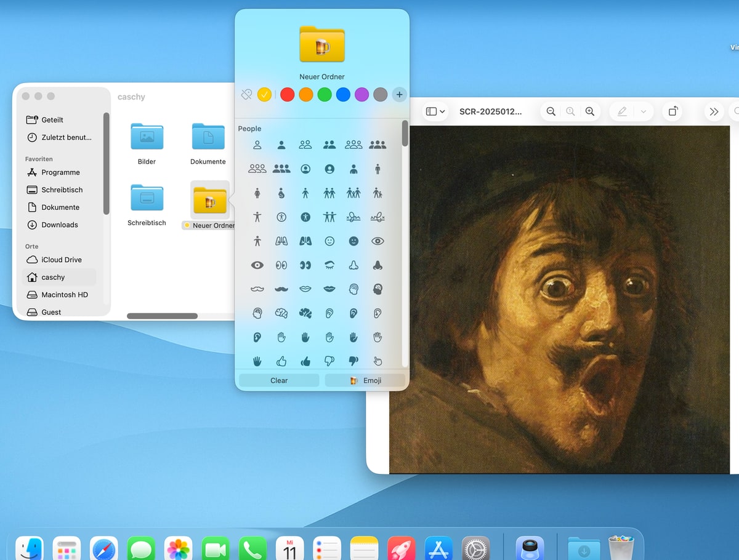This screenshot has width=739, height=560.
Task: Show more toolbar items in Preview
Action: [x=714, y=111]
